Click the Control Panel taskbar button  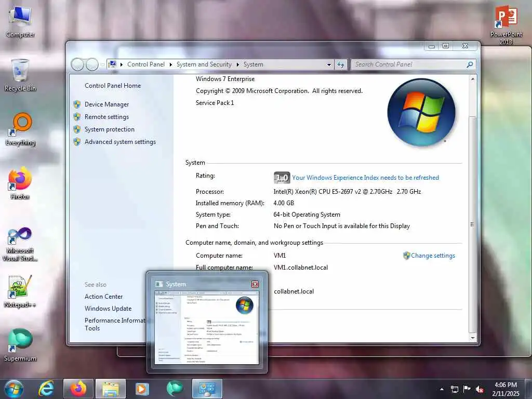pos(207,389)
